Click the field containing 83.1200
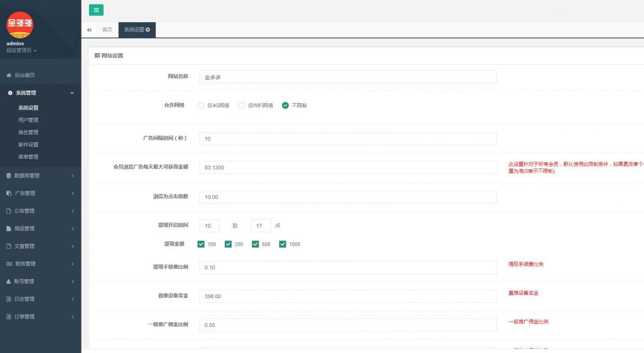This screenshot has width=644, height=353. coord(348,167)
